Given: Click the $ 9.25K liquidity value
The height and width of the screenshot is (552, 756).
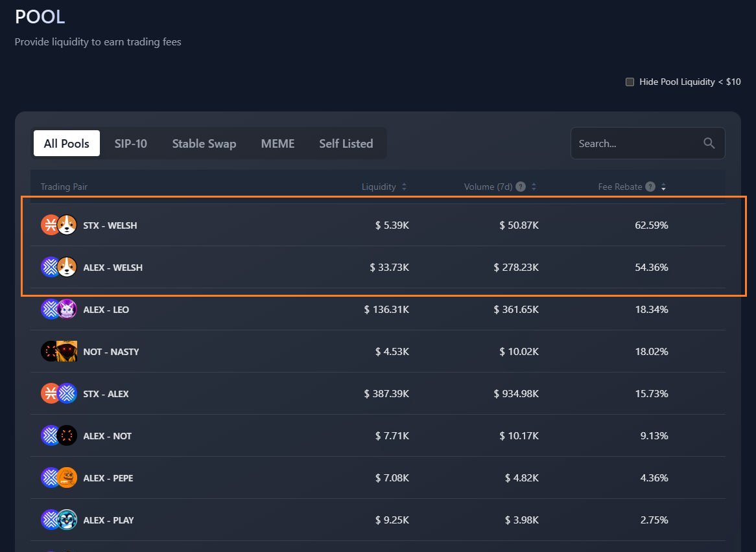Looking at the screenshot, I should click(x=392, y=520).
